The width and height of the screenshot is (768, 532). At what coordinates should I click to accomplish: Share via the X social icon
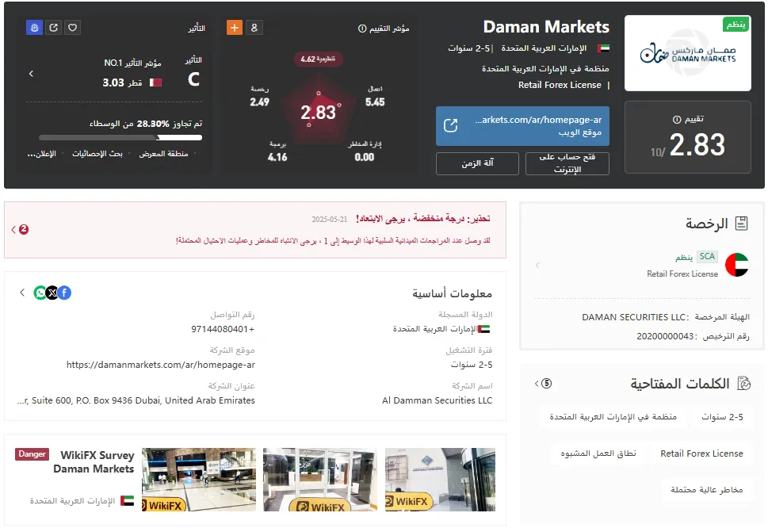52,293
